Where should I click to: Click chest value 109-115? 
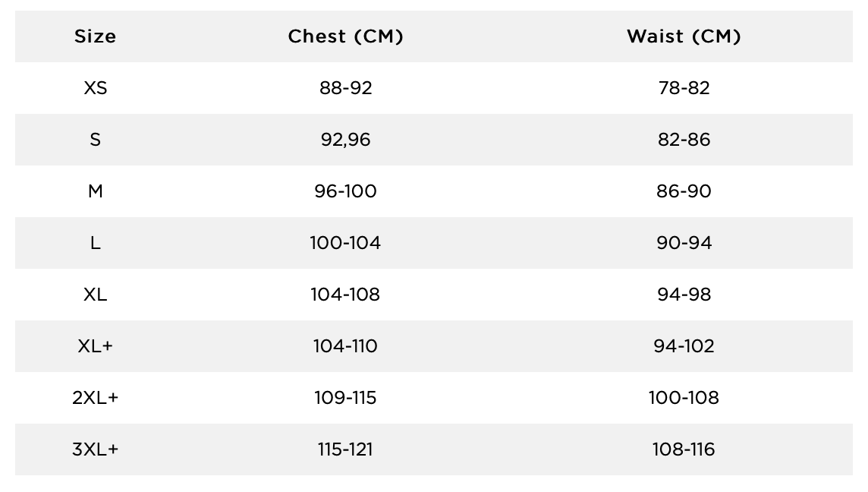click(x=345, y=397)
